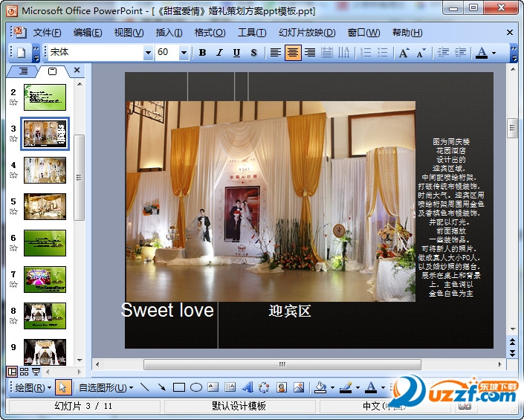Switch to Normal view icon
524x420 pixels.
point(12,372)
